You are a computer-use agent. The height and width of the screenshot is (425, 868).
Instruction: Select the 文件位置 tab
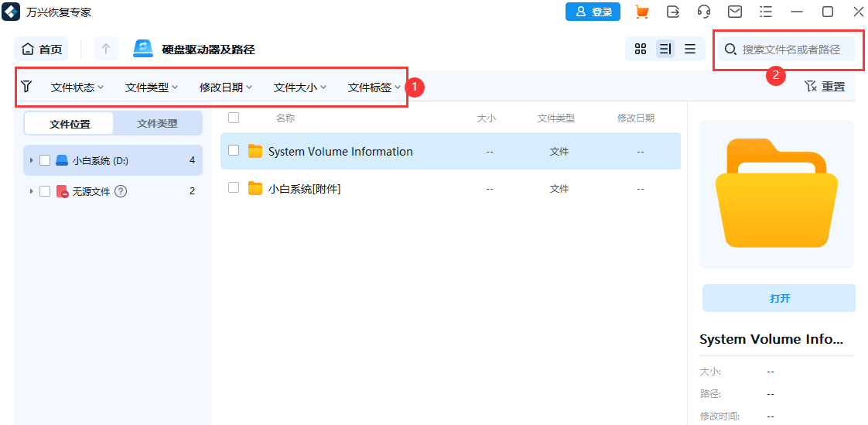[x=69, y=124]
